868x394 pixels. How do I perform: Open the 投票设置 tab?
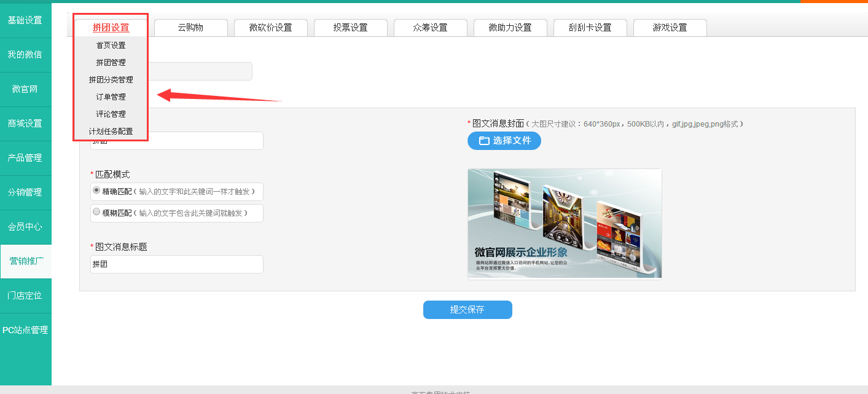tap(350, 28)
